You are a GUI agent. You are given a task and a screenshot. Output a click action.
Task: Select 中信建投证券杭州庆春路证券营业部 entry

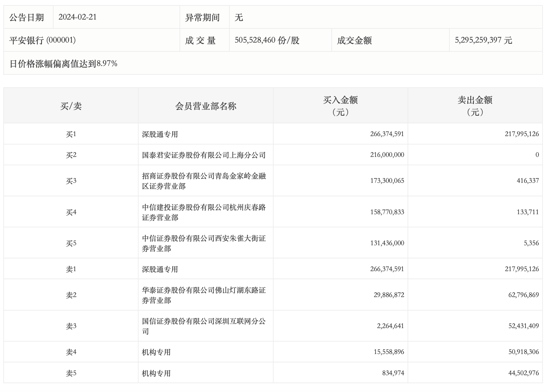[x=204, y=212]
